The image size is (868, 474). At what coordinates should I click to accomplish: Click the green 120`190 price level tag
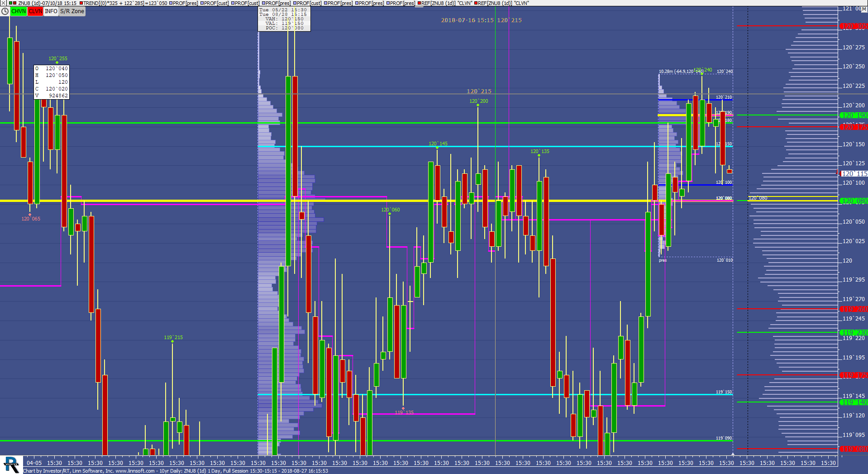tap(854, 115)
